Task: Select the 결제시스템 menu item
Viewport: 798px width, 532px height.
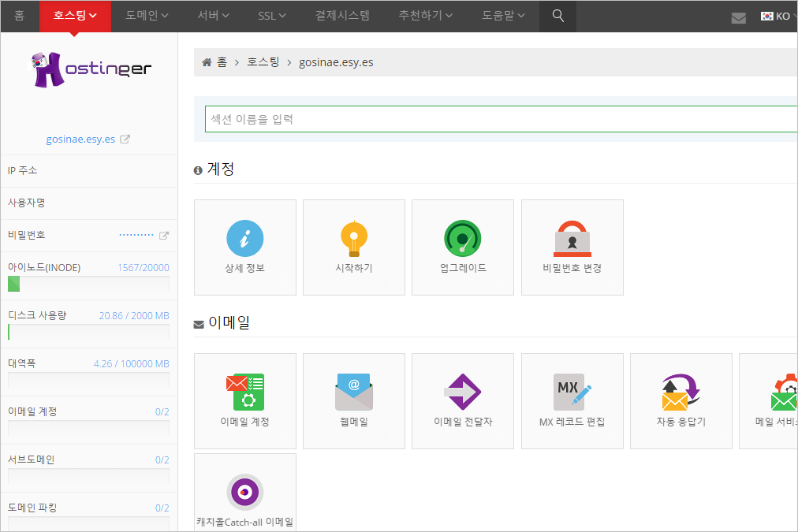Action: [x=341, y=16]
